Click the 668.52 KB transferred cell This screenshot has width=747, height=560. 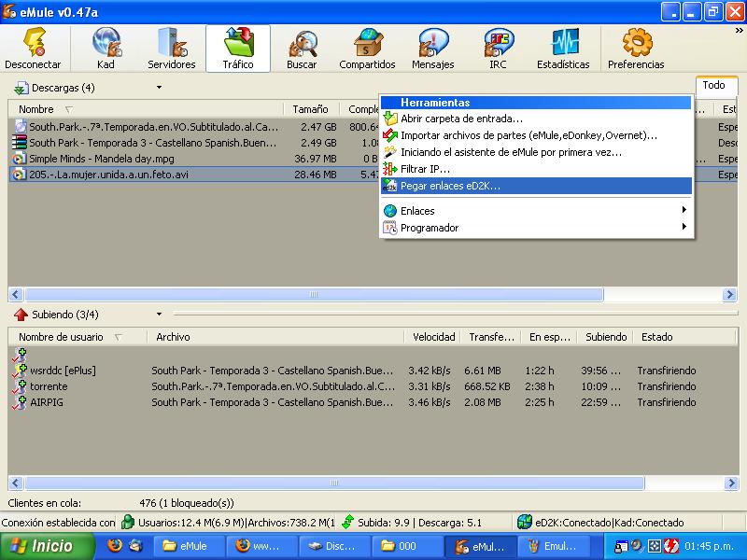pos(486,386)
